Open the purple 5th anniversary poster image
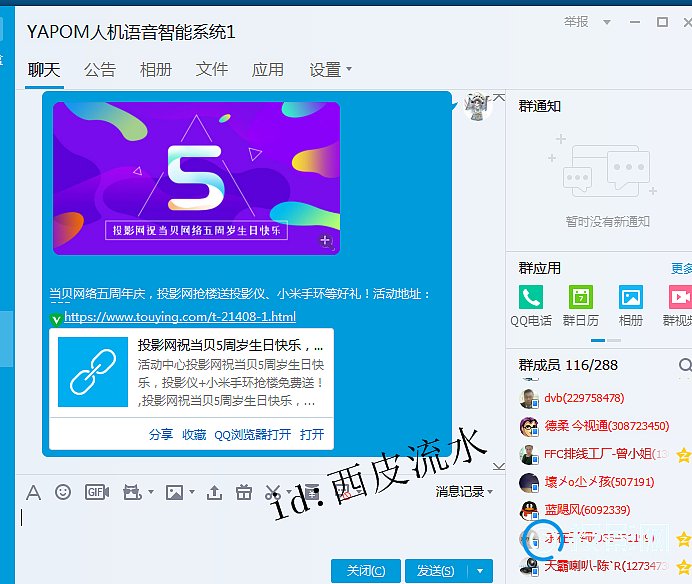 tap(196, 178)
